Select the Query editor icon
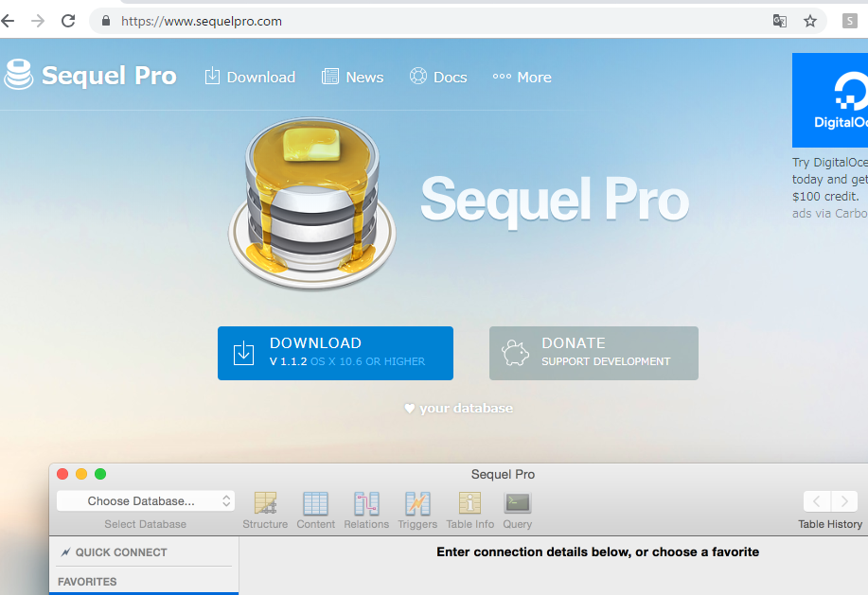The image size is (868, 595). click(x=517, y=503)
